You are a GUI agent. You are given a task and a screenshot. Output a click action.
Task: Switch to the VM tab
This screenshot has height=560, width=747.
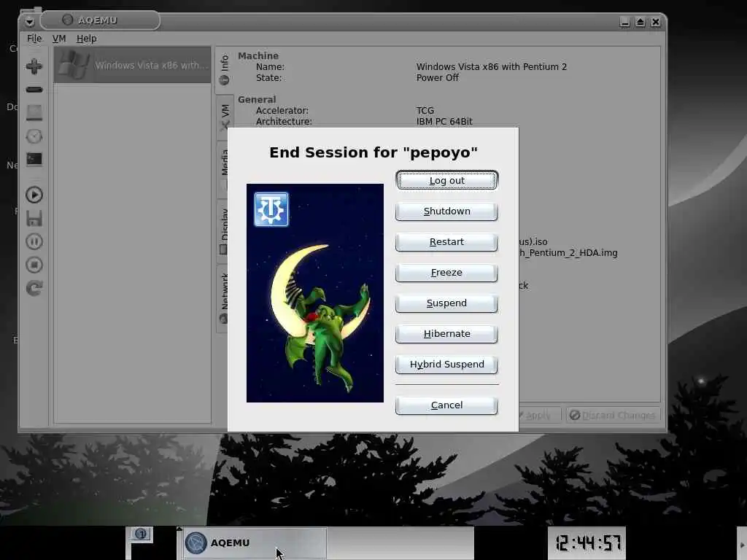click(x=224, y=117)
